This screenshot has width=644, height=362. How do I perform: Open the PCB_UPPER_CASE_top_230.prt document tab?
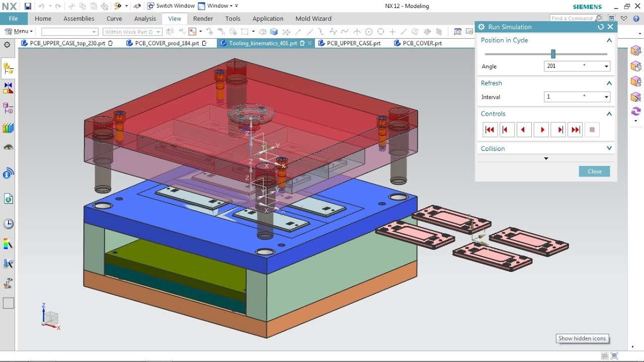pos(67,43)
